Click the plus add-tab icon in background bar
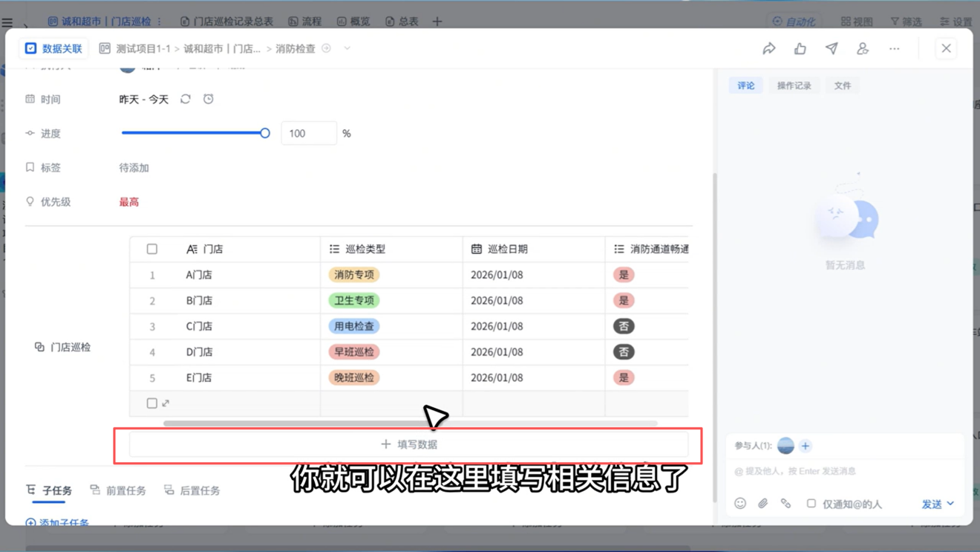The image size is (980, 552). click(x=437, y=22)
